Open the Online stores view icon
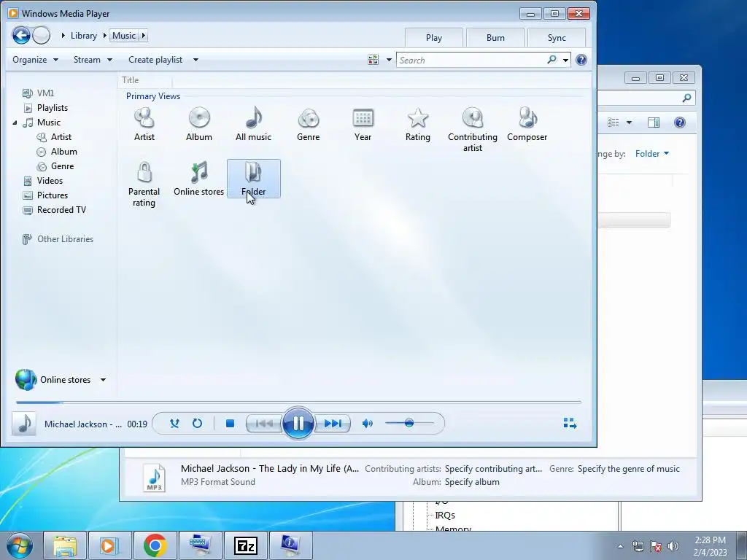747x560 pixels. 198,179
